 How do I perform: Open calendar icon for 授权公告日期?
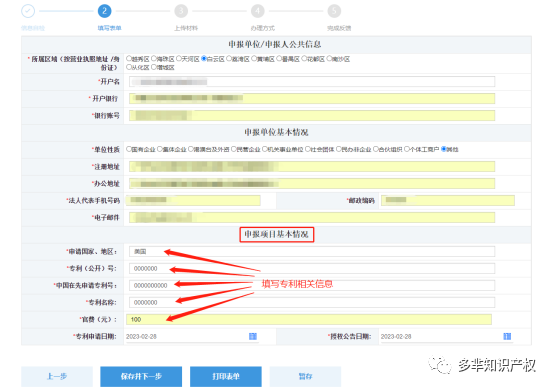coord(507,336)
